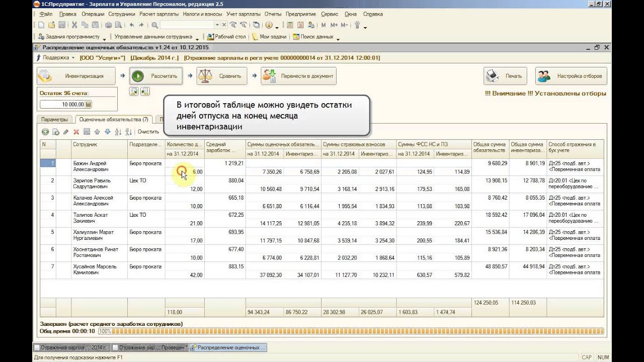Viewport: 644px width, 362px height.
Task: Click the M+ memory add button
Action: point(334,25)
